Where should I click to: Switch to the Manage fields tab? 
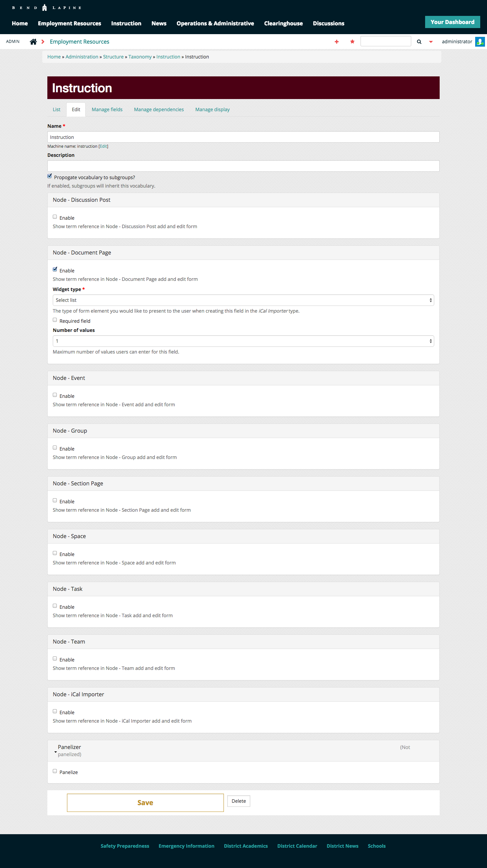[x=107, y=109]
